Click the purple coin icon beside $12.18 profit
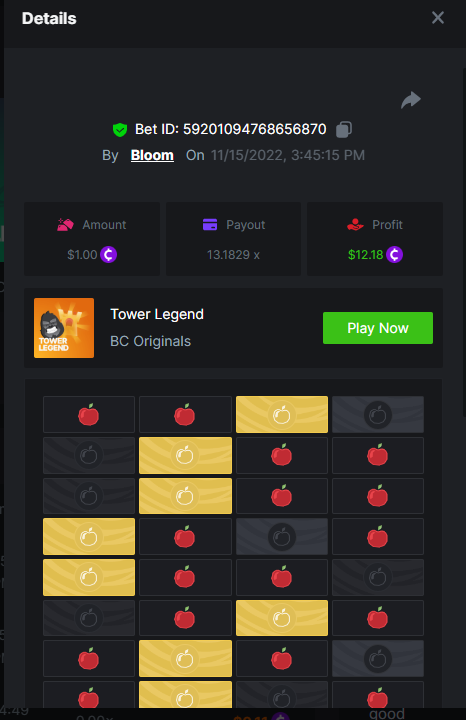The width and height of the screenshot is (466, 720). tap(394, 254)
